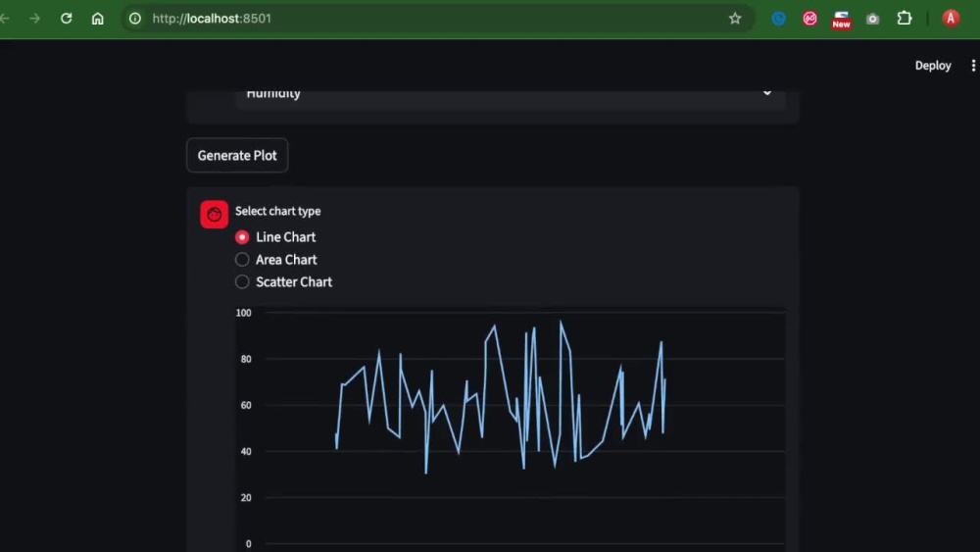
Task: Click the Generate Plot button
Action: click(x=237, y=155)
